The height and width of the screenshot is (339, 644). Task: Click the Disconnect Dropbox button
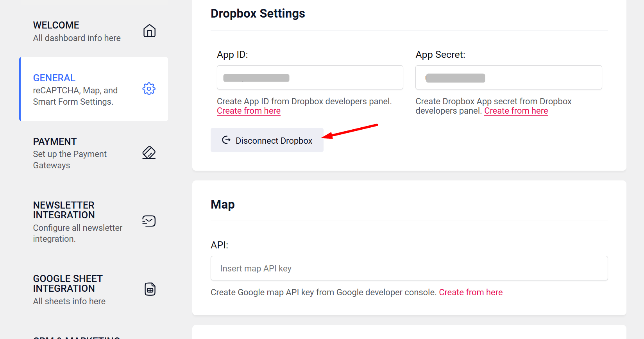[267, 140]
